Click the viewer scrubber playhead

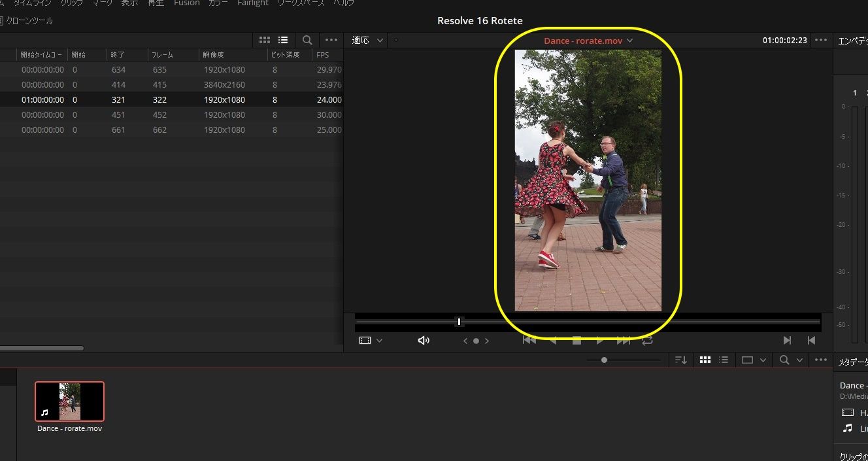pos(459,322)
